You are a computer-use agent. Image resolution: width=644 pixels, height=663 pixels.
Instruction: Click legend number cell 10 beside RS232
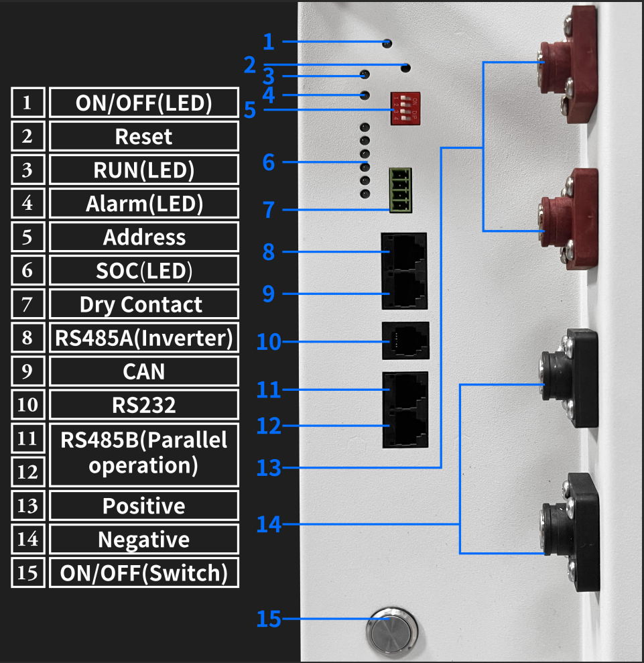[x=28, y=405]
